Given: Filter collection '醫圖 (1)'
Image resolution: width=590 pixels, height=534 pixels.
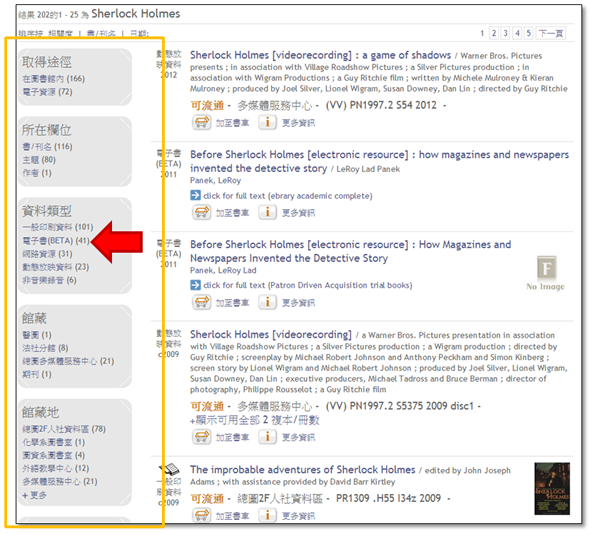Looking at the screenshot, I should (37, 335).
